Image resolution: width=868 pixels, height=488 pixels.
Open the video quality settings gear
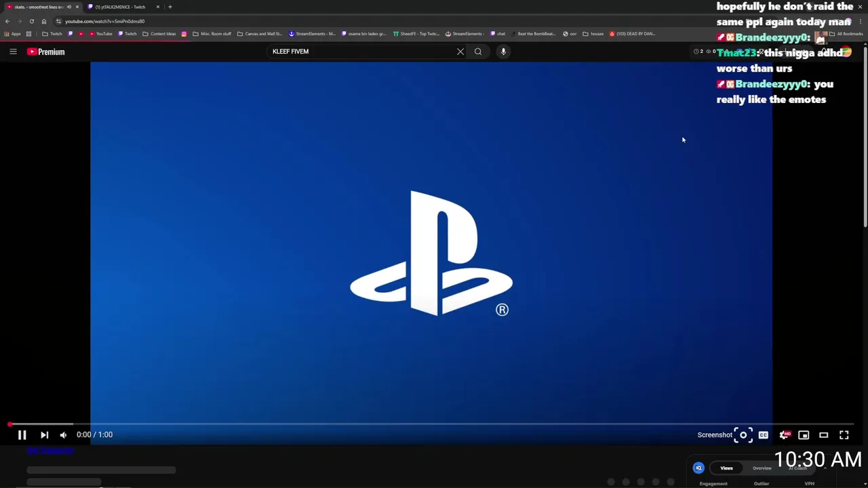[784, 435]
